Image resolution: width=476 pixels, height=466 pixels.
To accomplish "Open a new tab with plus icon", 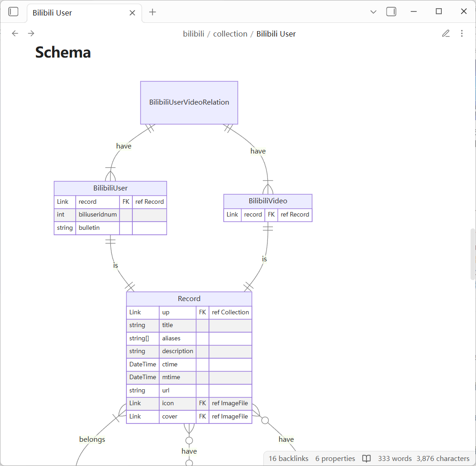I will point(152,12).
